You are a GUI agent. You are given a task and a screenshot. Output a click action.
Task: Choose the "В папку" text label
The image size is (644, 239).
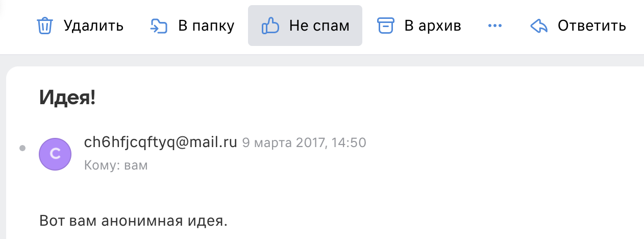206,26
